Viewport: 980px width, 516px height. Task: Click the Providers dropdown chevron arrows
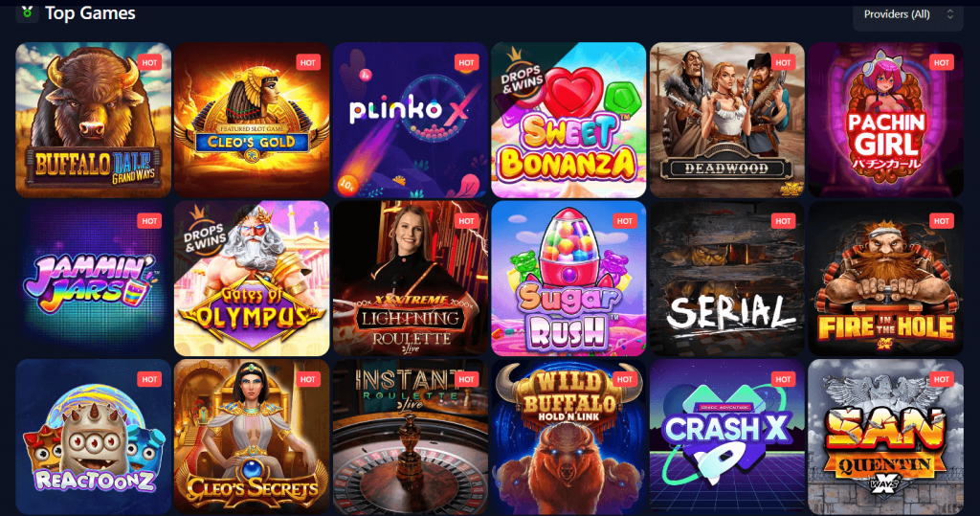point(950,13)
